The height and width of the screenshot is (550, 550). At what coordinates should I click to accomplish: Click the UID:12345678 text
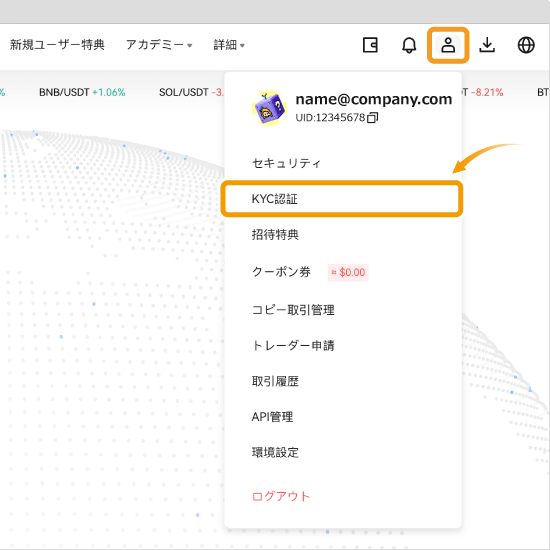330,118
